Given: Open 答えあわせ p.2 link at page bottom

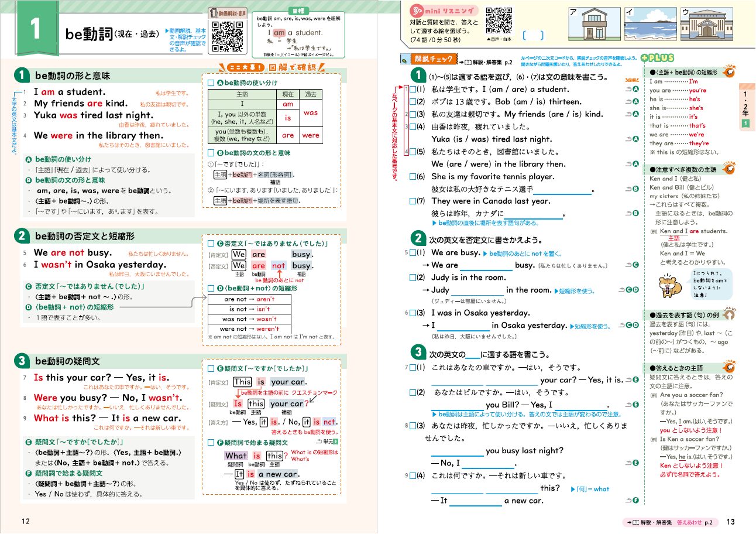Looking at the screenshot, I should coord(695,521).
